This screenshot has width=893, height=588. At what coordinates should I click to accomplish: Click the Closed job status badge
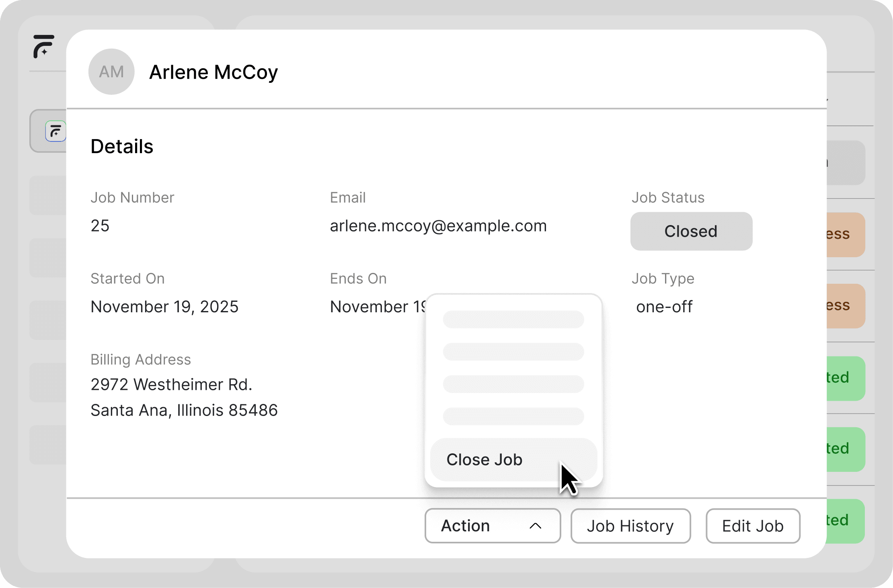click(x=691, y=232)
